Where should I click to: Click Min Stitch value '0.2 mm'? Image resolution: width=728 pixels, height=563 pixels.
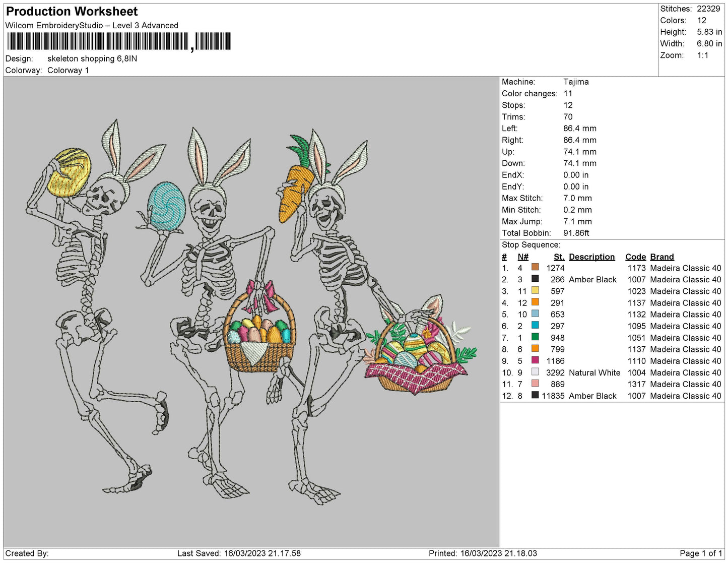577,210
